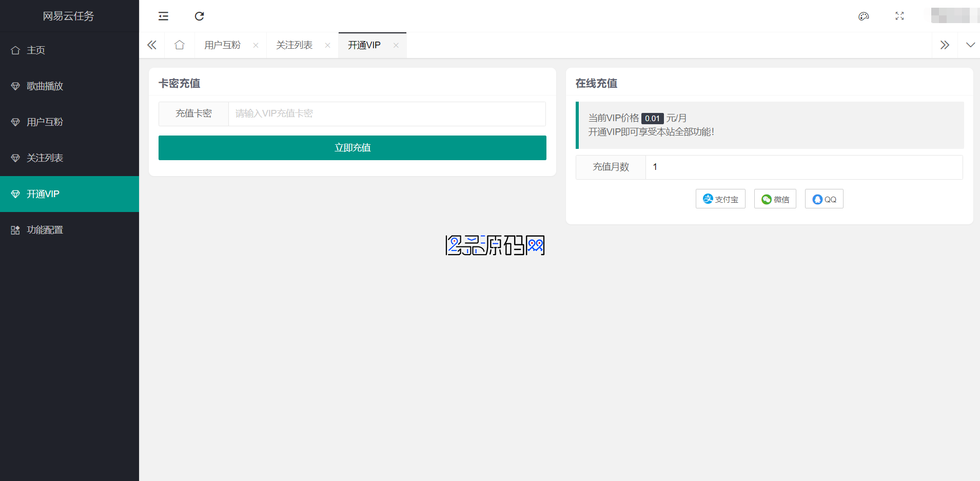Switch to the 用户互粉 tab

pyautogui.click(x=222, y=45)
